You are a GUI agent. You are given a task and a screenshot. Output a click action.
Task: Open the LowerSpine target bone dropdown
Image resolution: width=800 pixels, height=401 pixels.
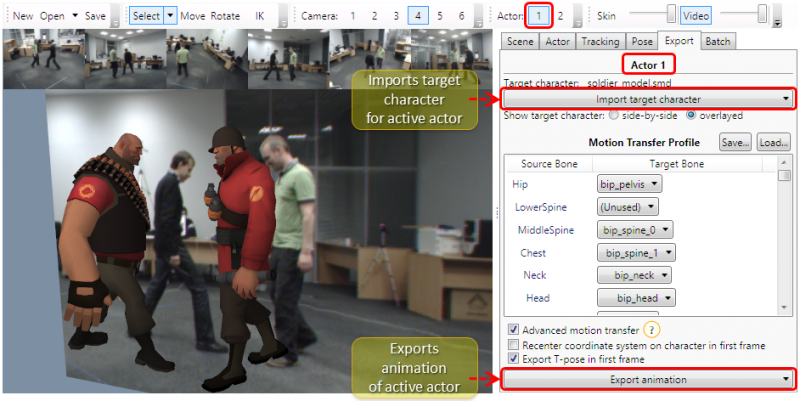tap(628, 207)
